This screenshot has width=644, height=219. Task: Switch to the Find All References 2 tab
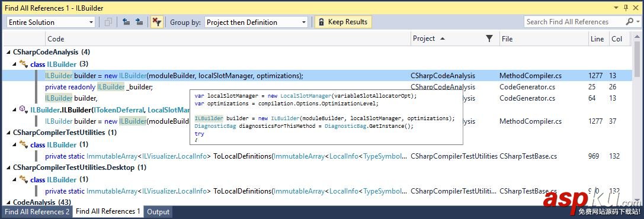[37, 212]
